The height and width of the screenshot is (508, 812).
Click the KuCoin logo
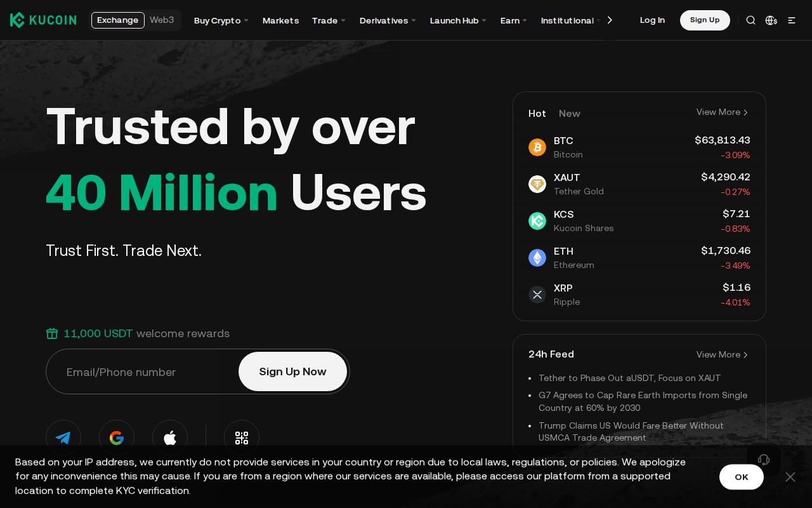point(43,20)
